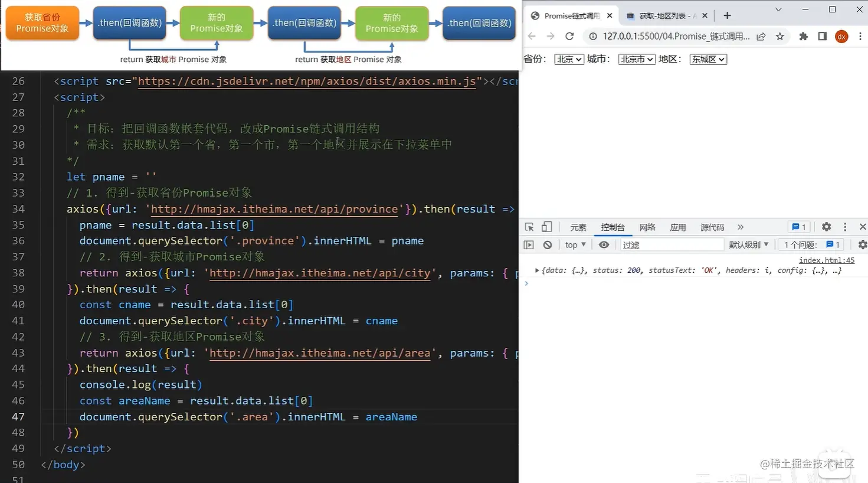Open the 城市 city dropdown

click(x=637, y=59)
